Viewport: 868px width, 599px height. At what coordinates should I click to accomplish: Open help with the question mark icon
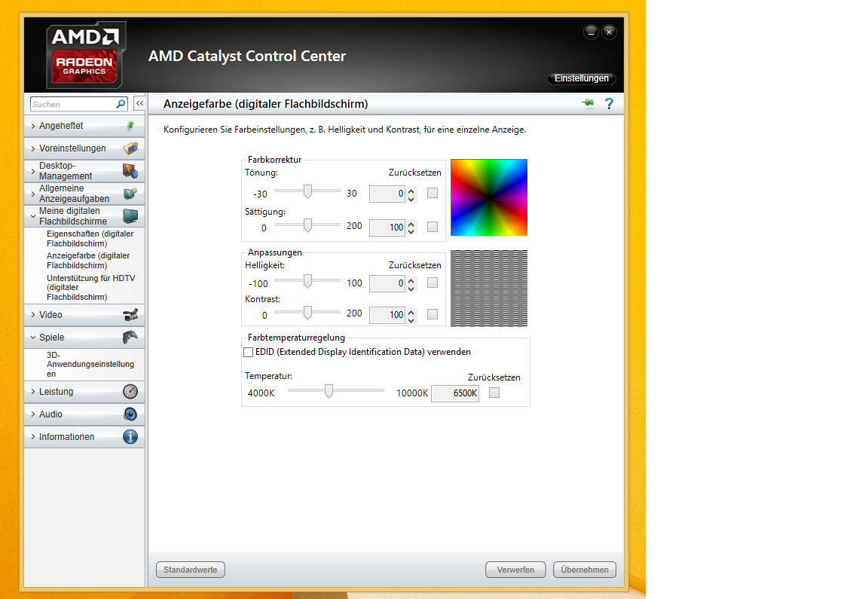(609, 103)
